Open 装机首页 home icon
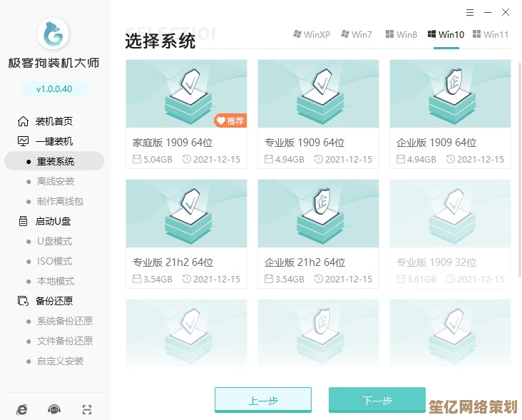The image size is (522, 420). pyautogui.click(x=23, y=121)
